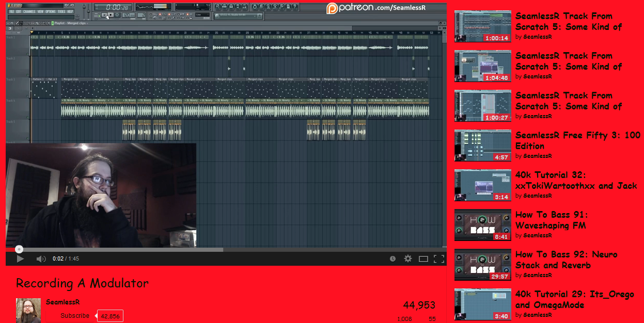Switch to theater mode
The image size is (644, 323).
pyautogui.click(x=423, y=259)
